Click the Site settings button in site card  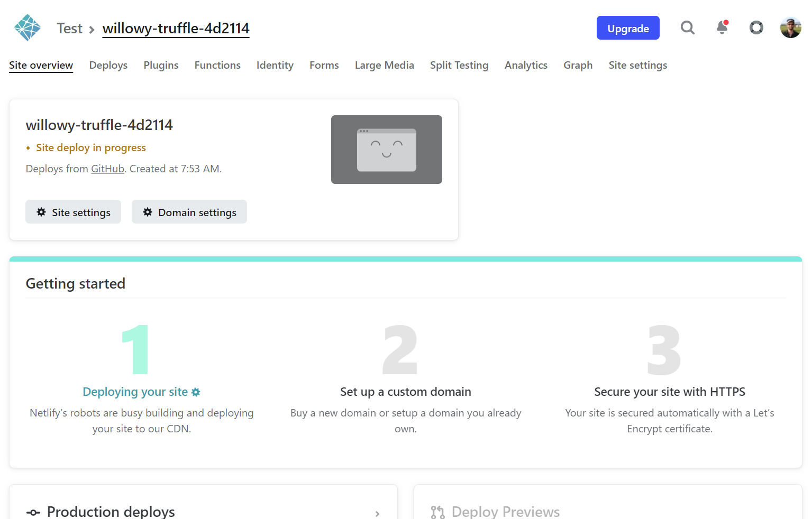pyautogui.click(x=73, y=212)
